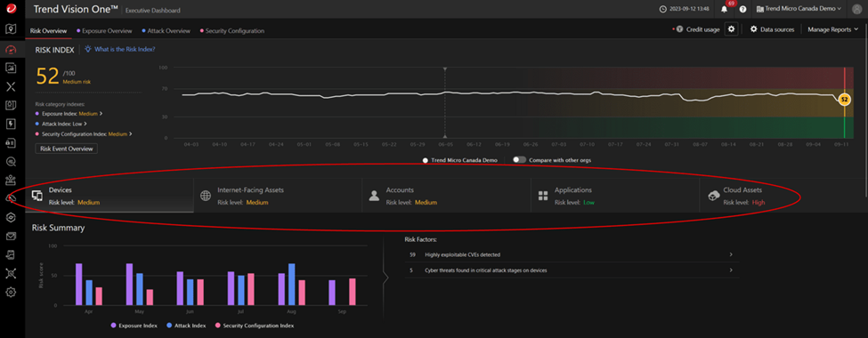868x338 pixels.
Task: Open the endpoint device sidebar icon
Action: [x=11, y=142]
